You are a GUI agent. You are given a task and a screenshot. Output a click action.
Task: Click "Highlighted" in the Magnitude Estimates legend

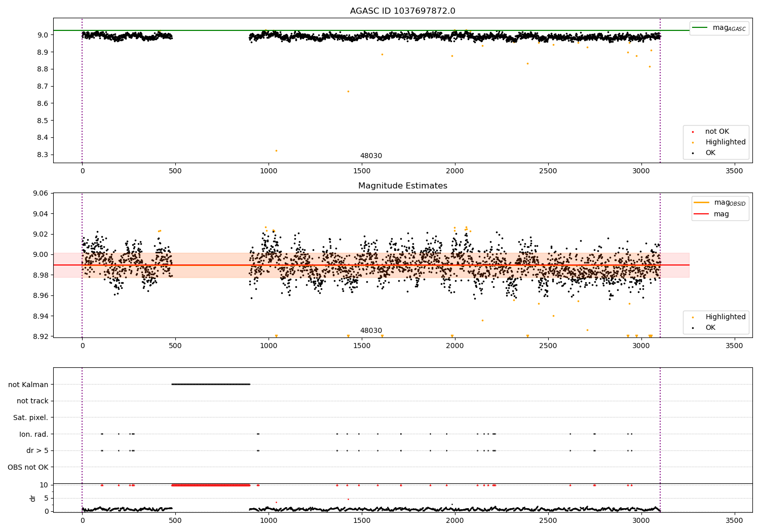[725, 317]
